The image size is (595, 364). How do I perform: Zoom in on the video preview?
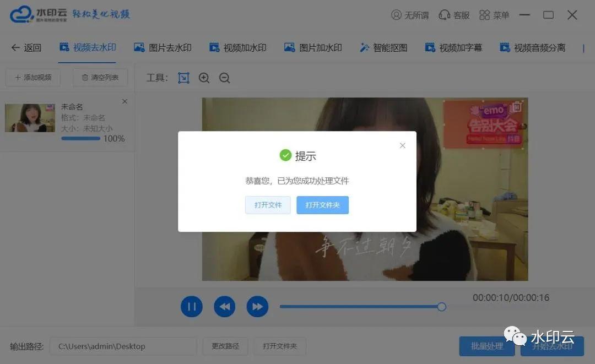(x=204, y=78)
